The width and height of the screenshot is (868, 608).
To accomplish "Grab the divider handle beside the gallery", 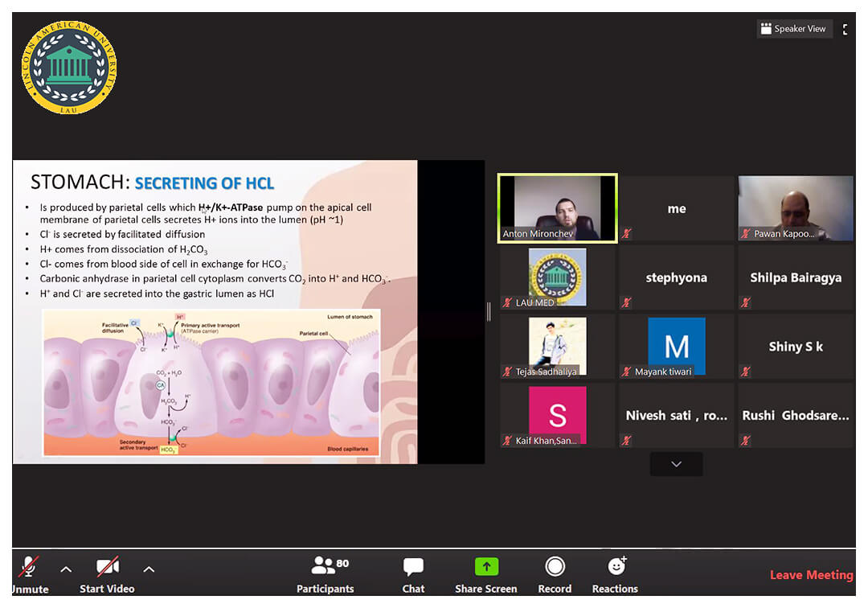I will [489, 312].
